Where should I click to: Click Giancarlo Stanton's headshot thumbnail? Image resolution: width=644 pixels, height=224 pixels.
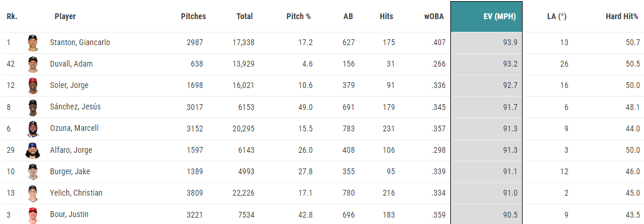pos(33,43)
